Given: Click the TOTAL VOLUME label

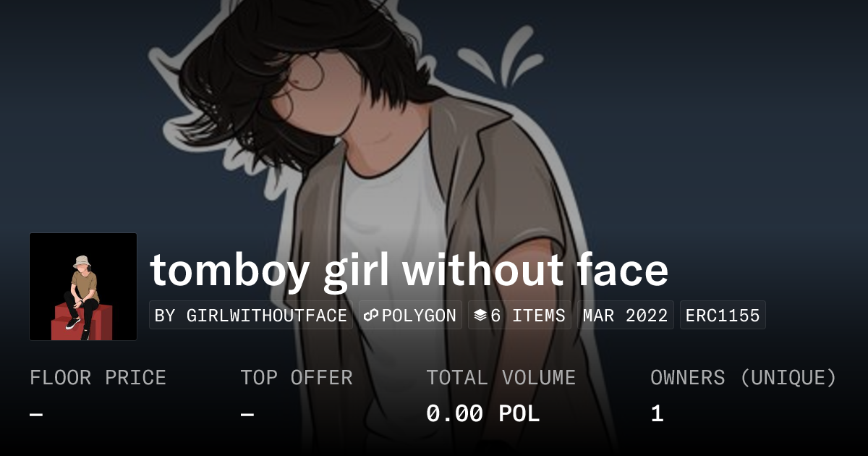Looking at the screenshot, I should (x=501, y=378).
